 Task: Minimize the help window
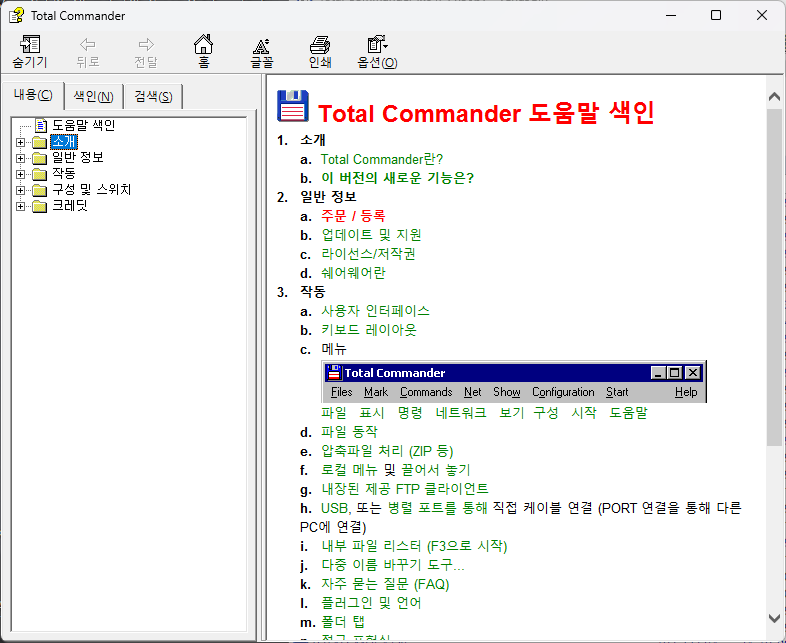click(671, 16)
